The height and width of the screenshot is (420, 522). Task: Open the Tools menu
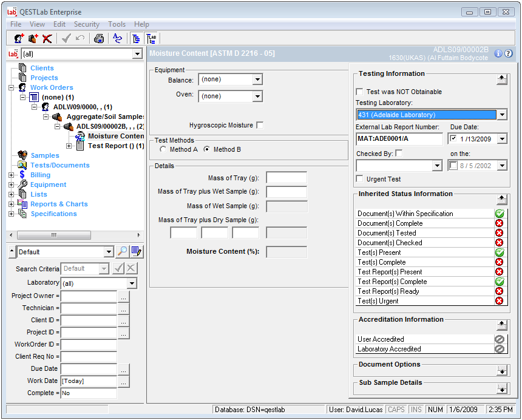click(x=117, y=24)
